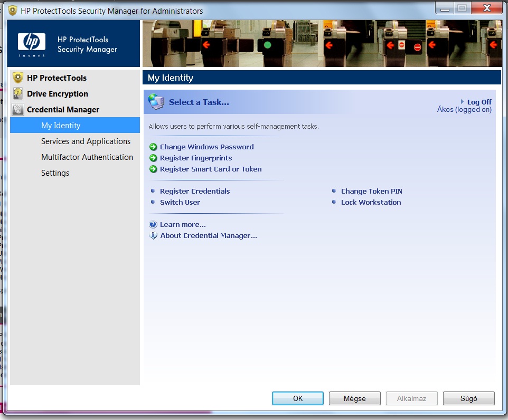The height and width of the screenshot is (420, 508).
Task: Click the self-management tasks description text
Action: click(x=233, y=127)
